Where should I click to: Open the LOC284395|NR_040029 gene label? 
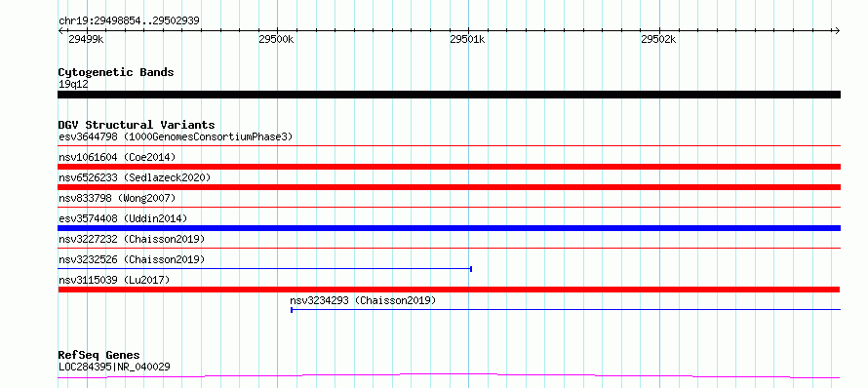point(114,367)
